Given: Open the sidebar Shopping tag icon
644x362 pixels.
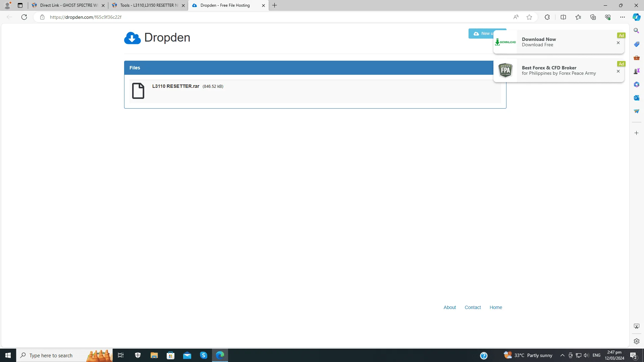Looking at the screenshot, I should [x=636, y=44].
